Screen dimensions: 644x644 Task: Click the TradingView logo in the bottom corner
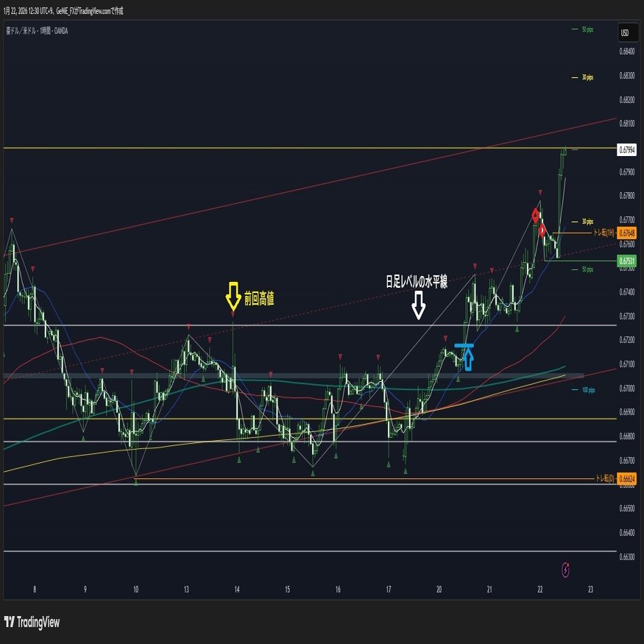point(33,623)
